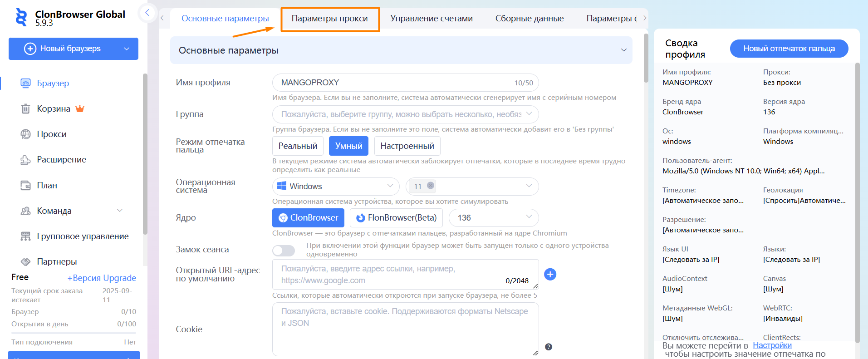
Task: Switch to the Основные параметры tab
Action: point(225,19)
